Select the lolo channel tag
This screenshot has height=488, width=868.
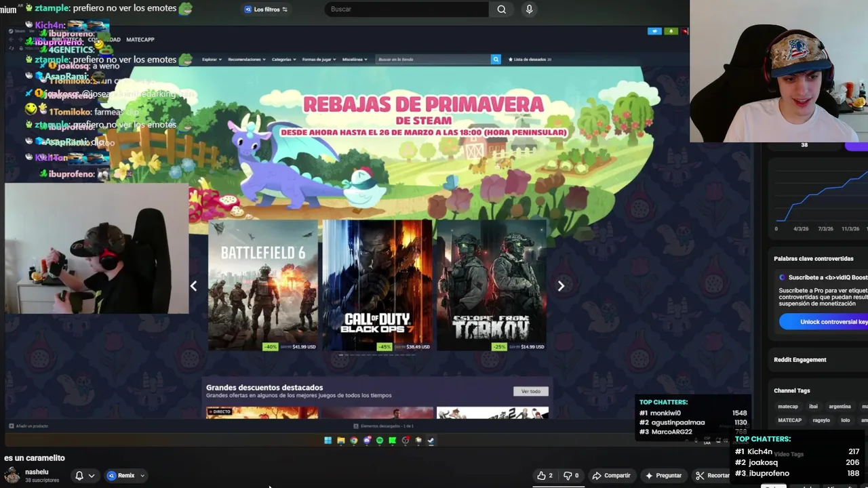(x=845, y=420)
